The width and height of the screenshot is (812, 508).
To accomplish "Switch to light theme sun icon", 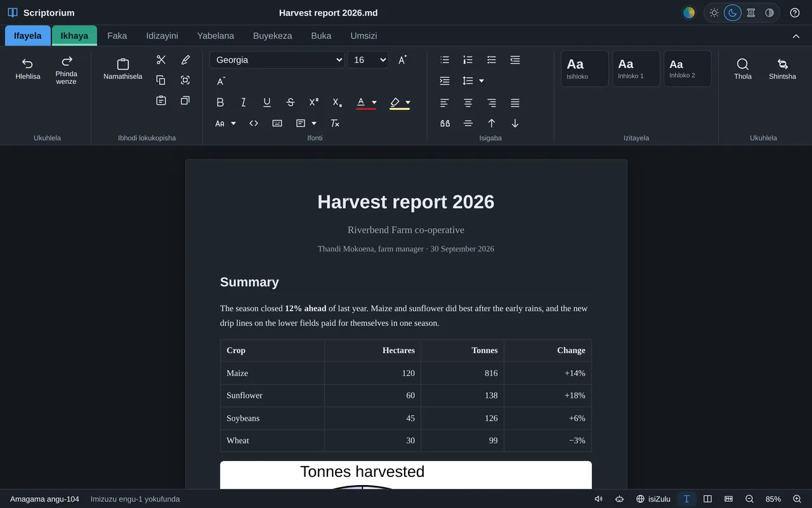I will pos(714,13).
